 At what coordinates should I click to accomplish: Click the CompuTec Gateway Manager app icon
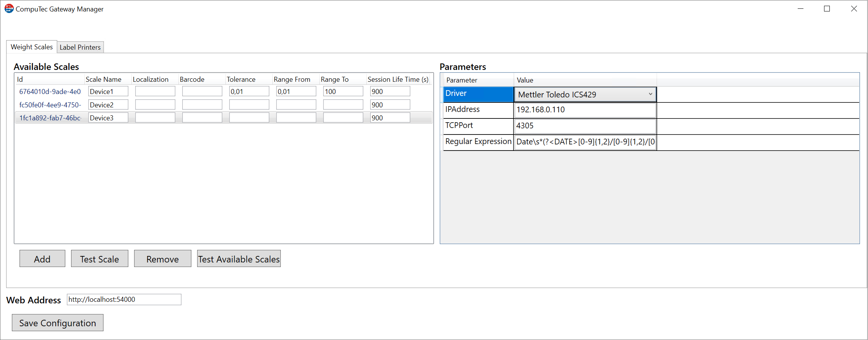pyautogui.click(x=9, y=8)
